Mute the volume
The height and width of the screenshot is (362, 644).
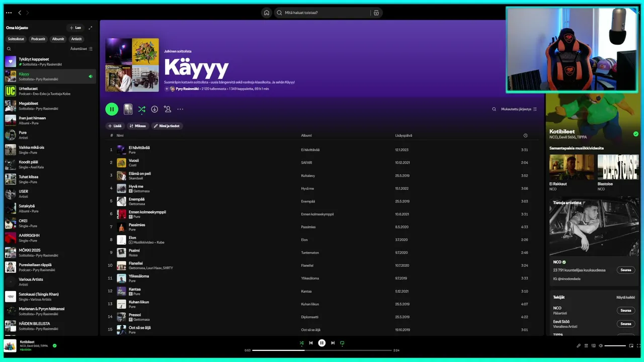click(x=601, y=346)
